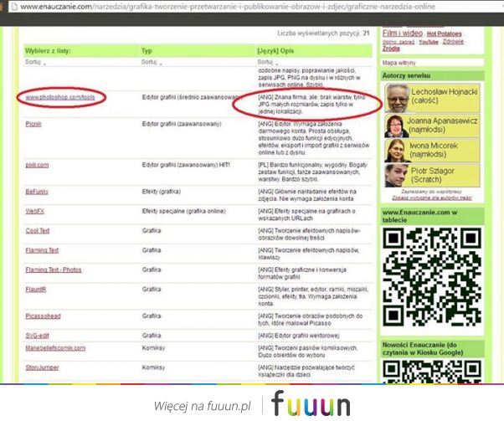Viewport: 504px width, 421px height.
Task: Open the WebFX link
Action: (34, 211)
